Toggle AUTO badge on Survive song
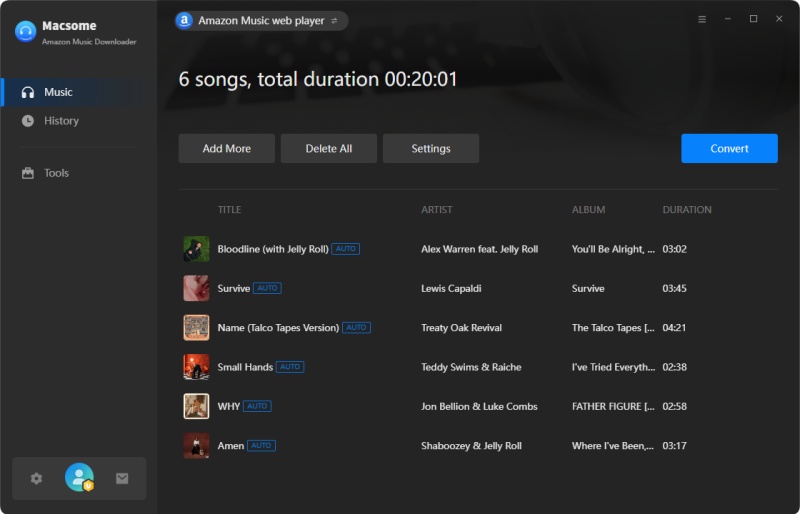800x514 pixels. click(267, 288)
